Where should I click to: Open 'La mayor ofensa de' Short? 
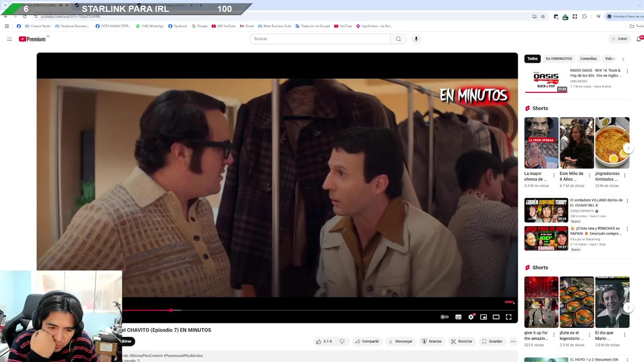(x=541, y=143)
